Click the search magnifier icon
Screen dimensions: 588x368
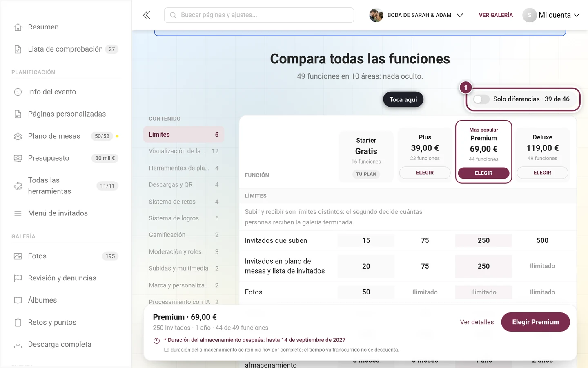pyautogui.click(x=173, y=15)
